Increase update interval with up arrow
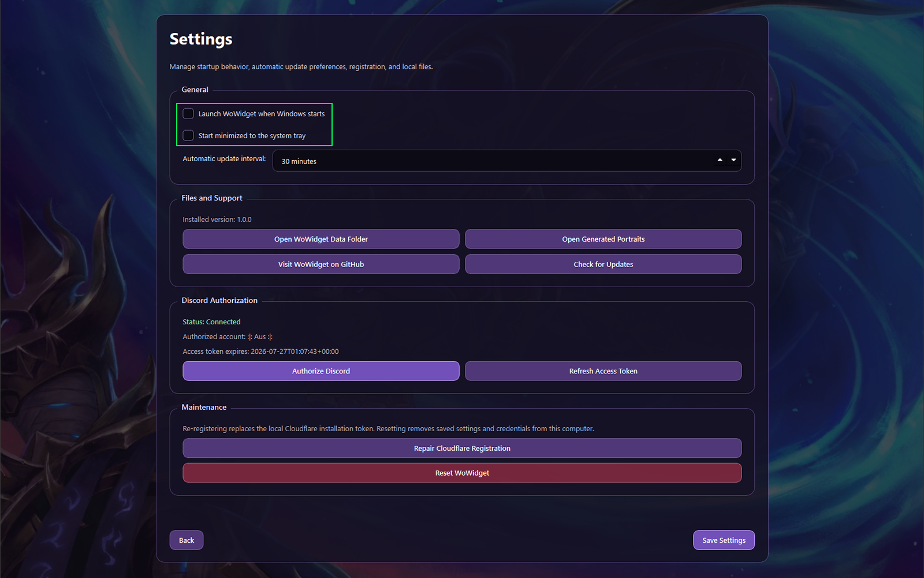Viewport: 924px width, 578px height. [x=720, y=160]
